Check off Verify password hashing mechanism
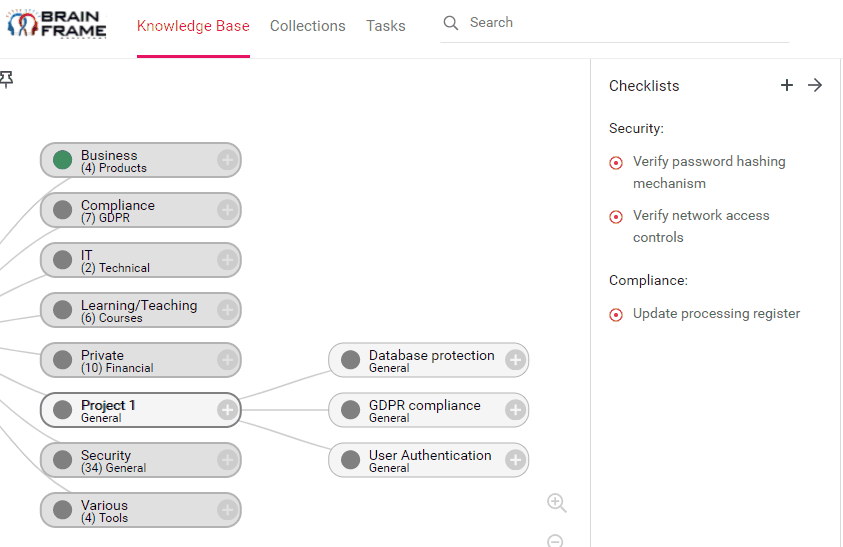The image size is (843, 547). tap(616, 162)
